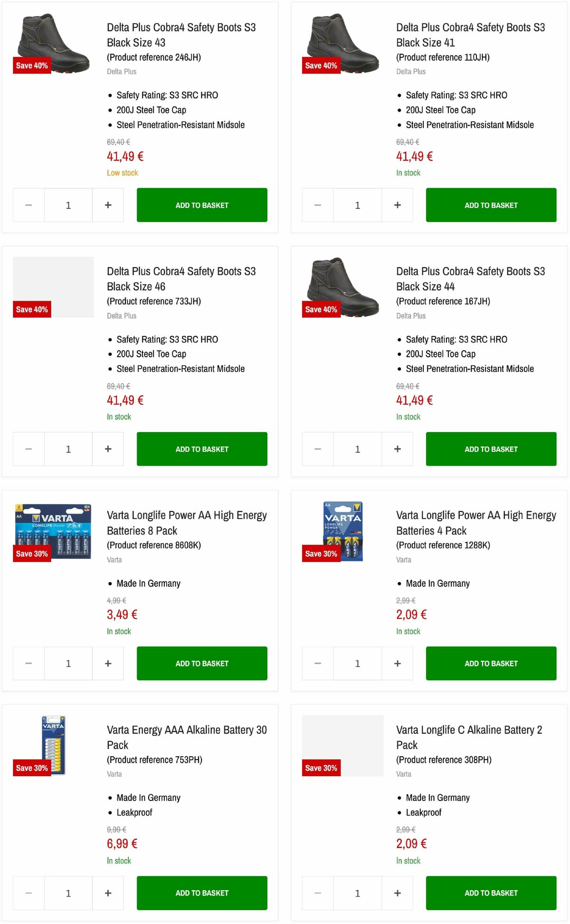570x924 pixels.
Task: Decrease quantity of size 41 Cobra4 boots
Action: click(x=317, y=205)
